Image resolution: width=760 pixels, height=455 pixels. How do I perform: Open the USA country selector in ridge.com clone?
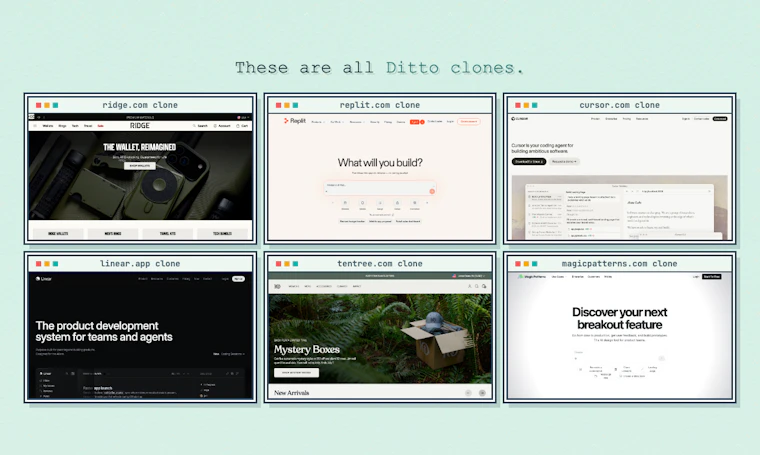click(243, 117)
